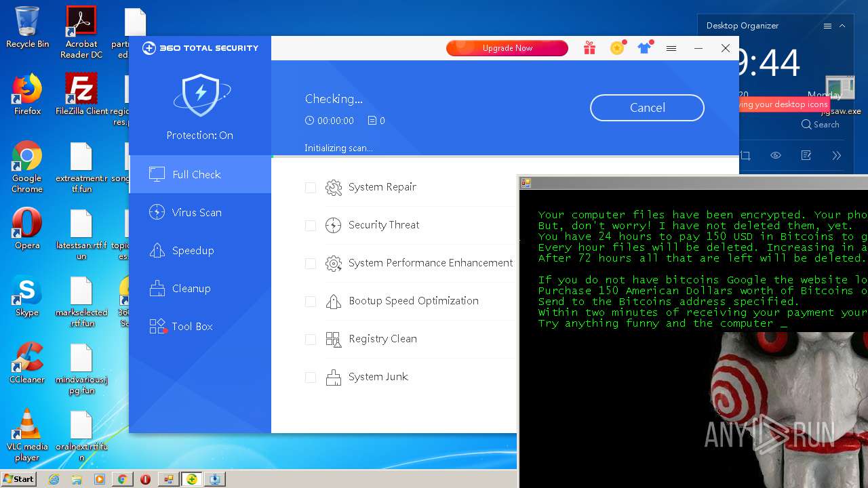This screenshot has width=868, height=488.
Task: Open the Tool Box tab
Action: coord(200,326)
